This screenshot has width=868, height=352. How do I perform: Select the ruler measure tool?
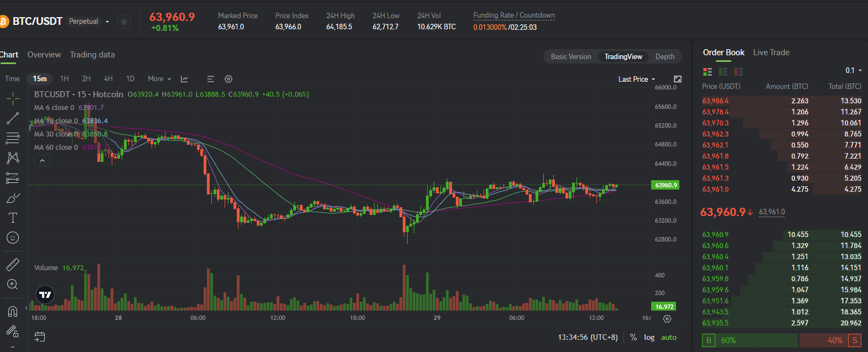pos(12,265)
